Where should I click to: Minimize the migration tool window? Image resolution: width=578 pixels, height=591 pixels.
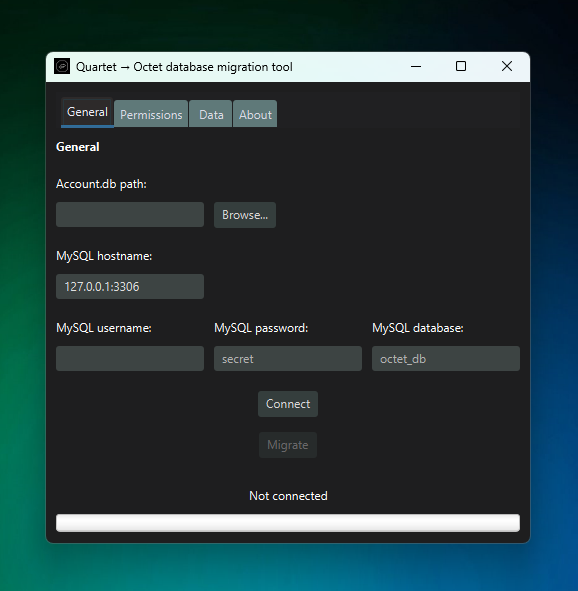click(x=416, y=67)
